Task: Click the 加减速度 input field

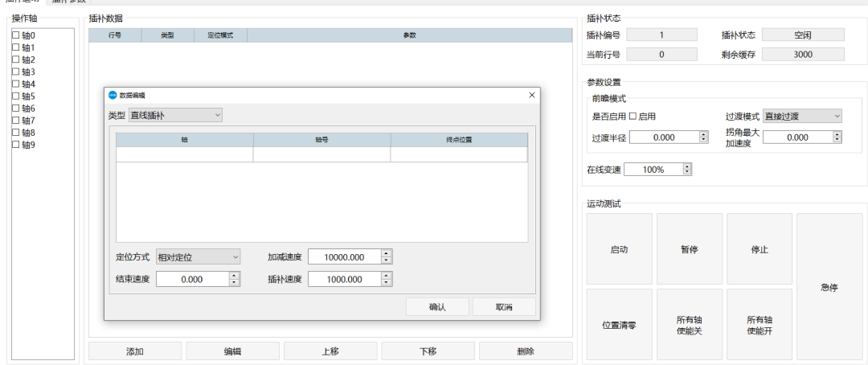Action: pyautogui.click(x=343, y=257)
